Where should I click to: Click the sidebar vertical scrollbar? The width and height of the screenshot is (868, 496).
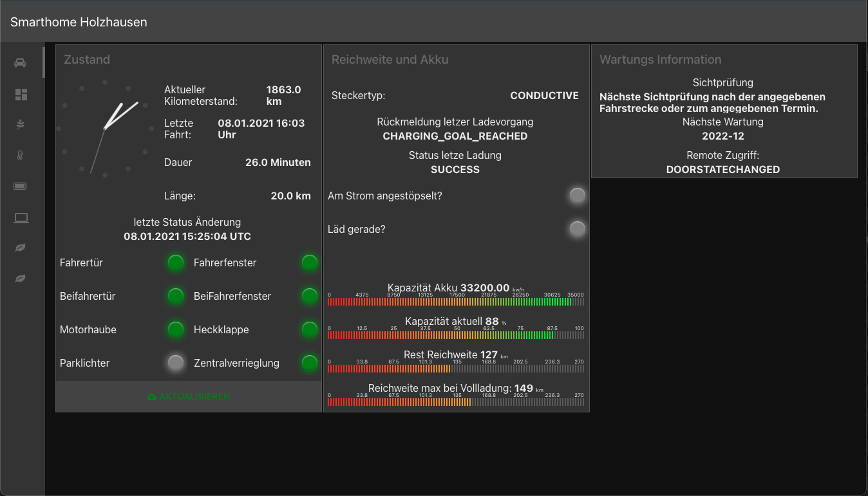44,62
